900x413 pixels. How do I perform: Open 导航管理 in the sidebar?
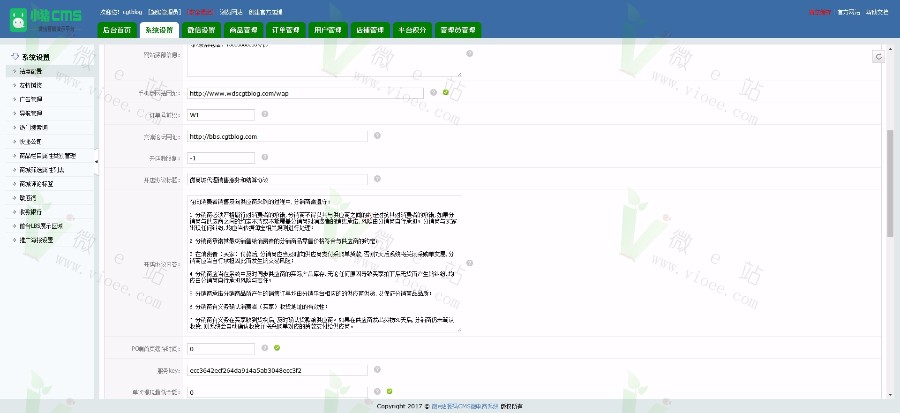point(49,114)
